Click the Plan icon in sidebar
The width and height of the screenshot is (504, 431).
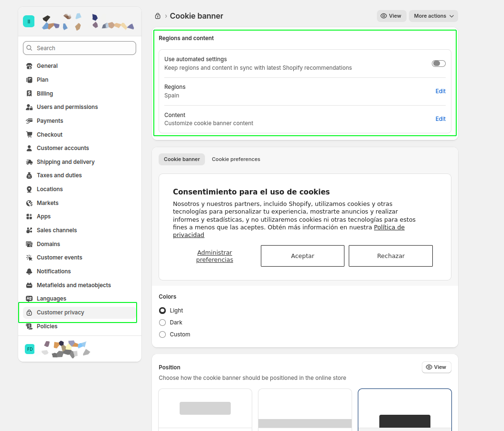pos(29,80)
